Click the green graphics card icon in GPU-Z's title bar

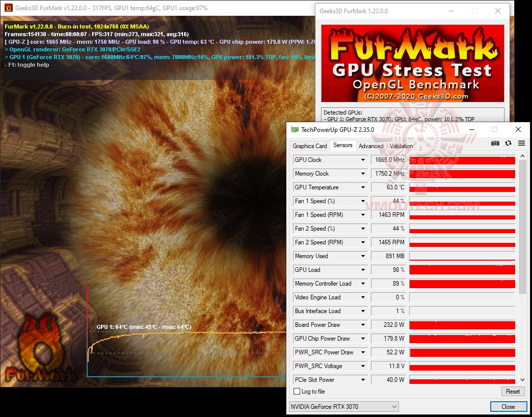pos(294,130)
